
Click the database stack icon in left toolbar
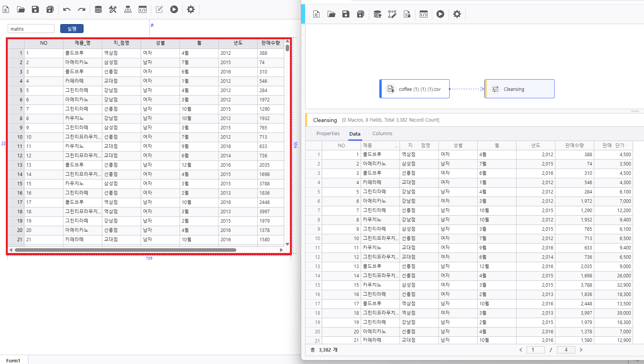pos(98,9)
